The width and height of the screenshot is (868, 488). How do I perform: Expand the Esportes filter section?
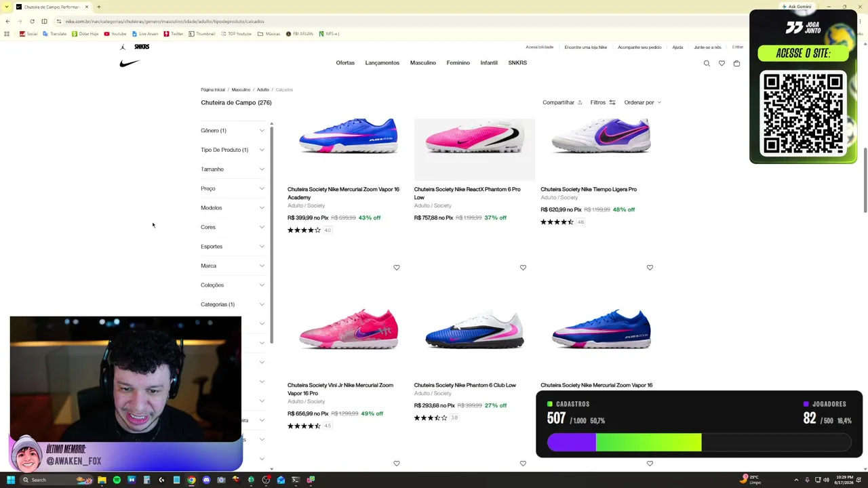233,247
